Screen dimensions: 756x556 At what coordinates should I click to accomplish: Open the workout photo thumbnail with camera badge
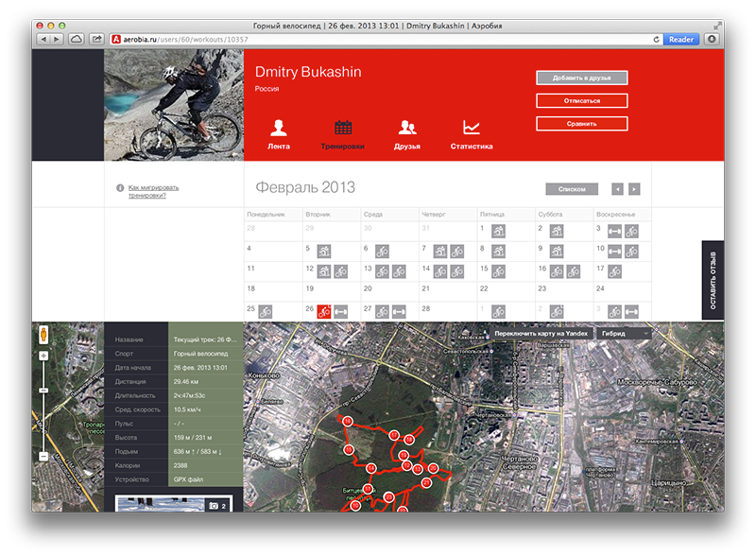click(174, 503)
